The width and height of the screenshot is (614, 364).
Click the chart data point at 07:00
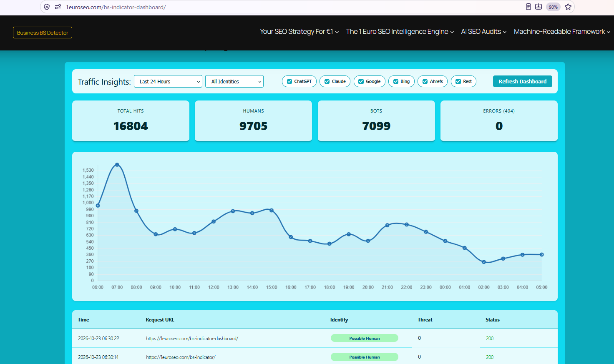(x=117, y=165)
